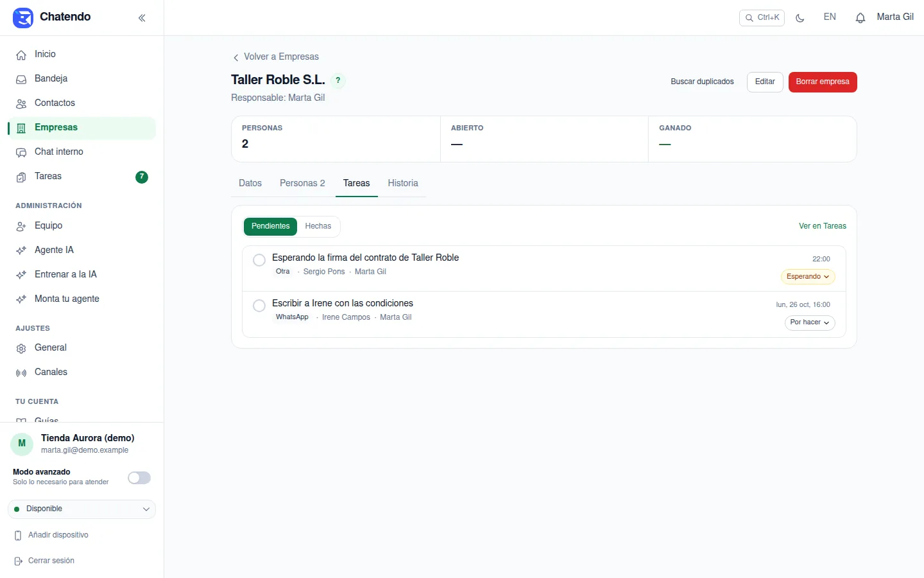Click the help question-mark badge beside Taller Roble
The height and width of the screenshot is (578, 924).
coord(338,80)
